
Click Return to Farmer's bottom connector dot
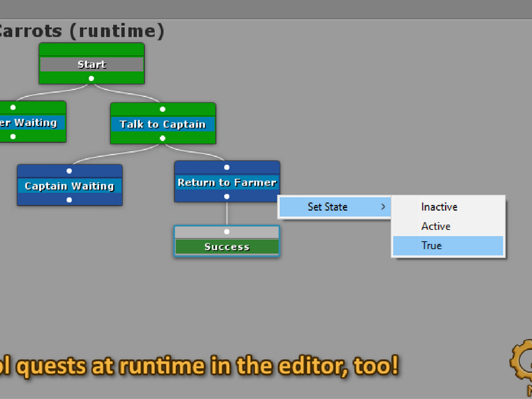[x=227, y=196]
